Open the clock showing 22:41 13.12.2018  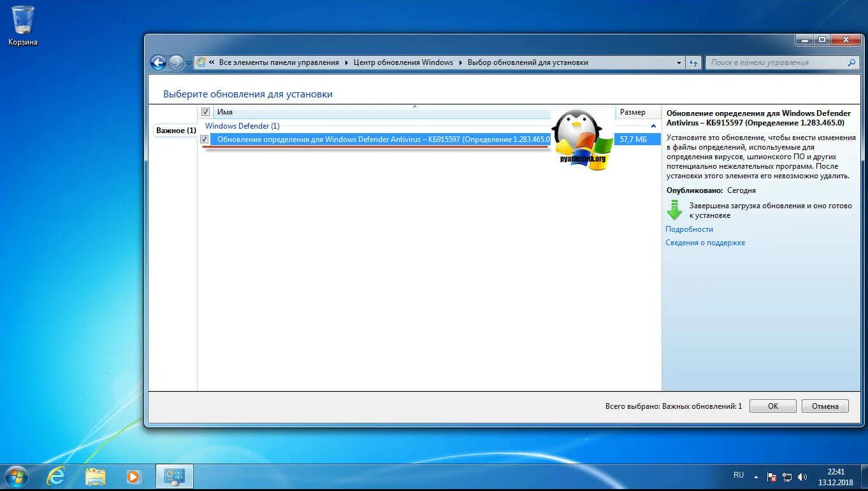click(835, 477)
